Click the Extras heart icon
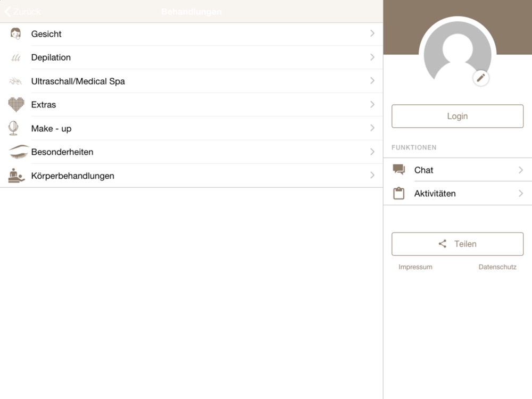 click(16, 104)
